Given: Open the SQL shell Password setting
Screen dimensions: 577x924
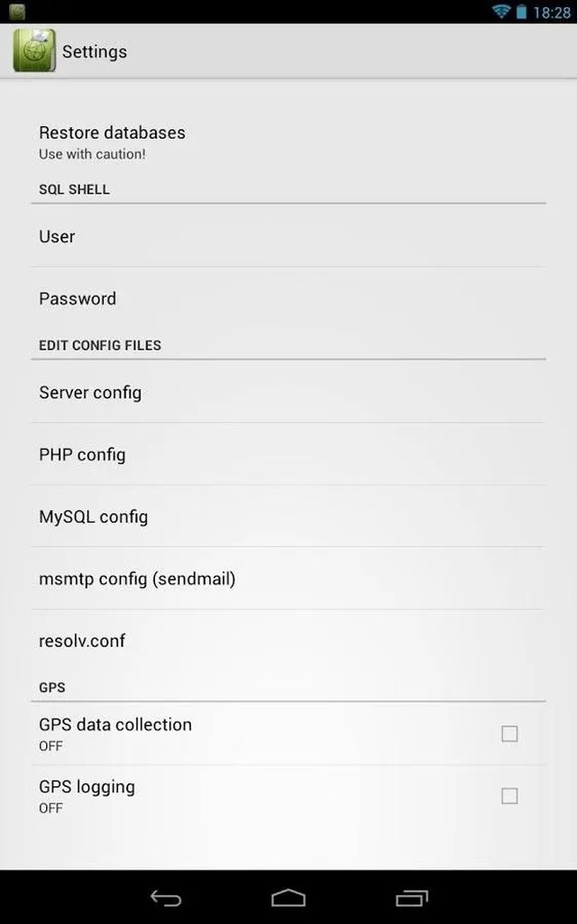Looking at the screenshot, I should (x=78, y=298).
